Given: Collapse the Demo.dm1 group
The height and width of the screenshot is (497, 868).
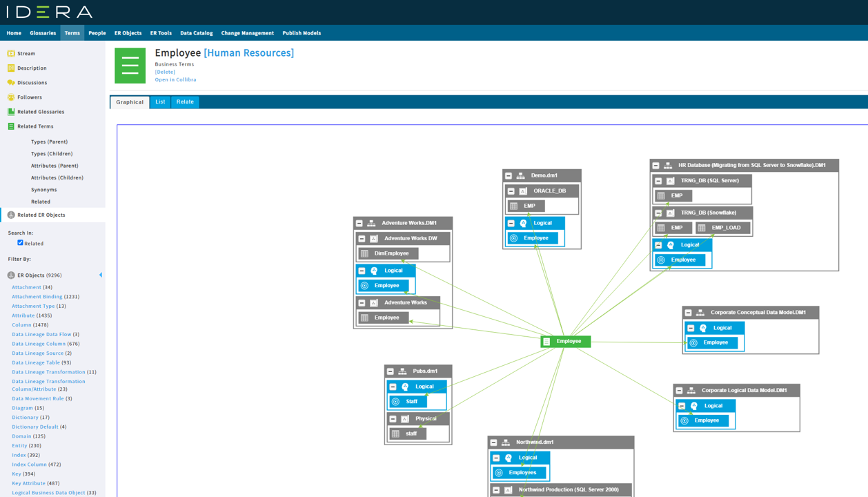Looking at the screenshot, I should (509, 175).
